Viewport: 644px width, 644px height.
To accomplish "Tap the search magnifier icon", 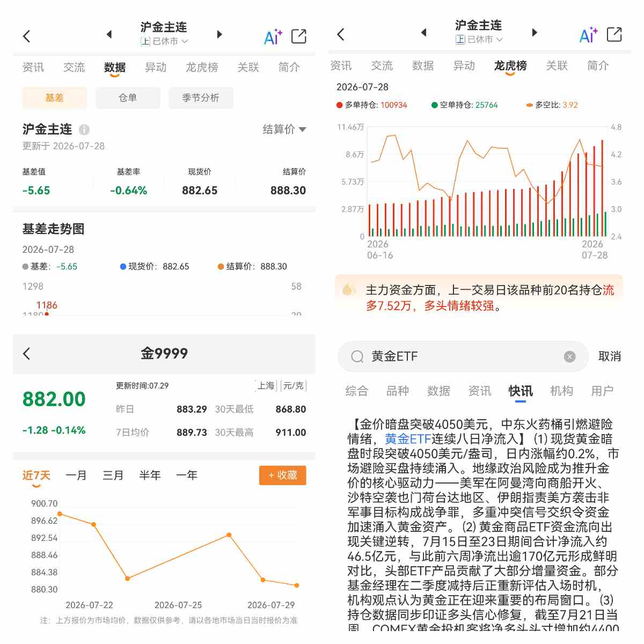I will [x=357, y=356].
